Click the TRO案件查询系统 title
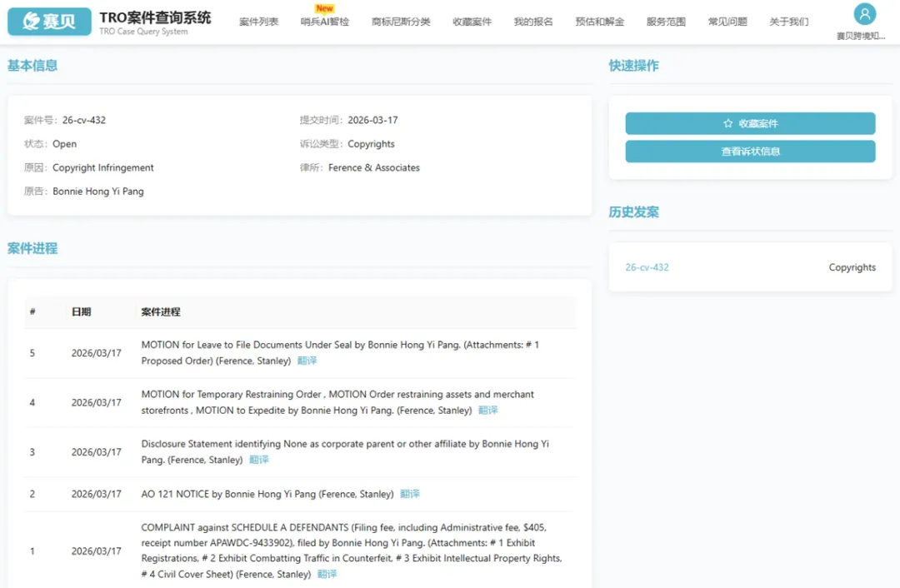 coord(155,17)
